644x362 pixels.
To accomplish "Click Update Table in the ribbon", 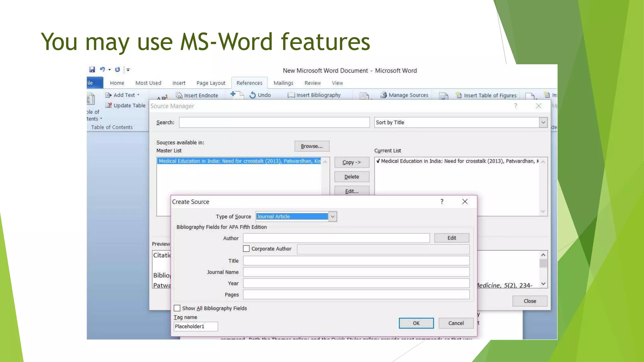I will (x=125, y=105).
